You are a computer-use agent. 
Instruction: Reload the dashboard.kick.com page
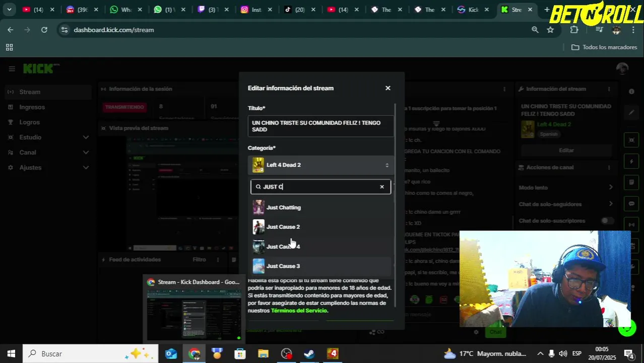(x=44, y=30)
